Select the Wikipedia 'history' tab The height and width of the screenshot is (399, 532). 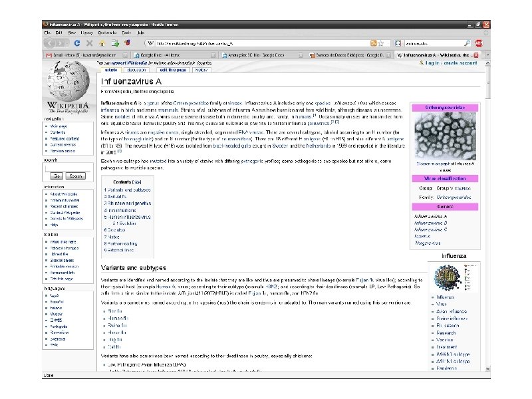[201, 70]
